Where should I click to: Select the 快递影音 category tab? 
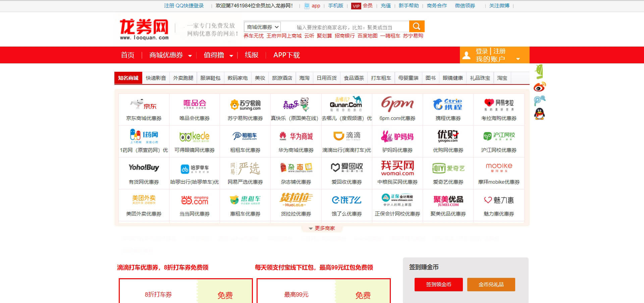tap(156, 78)
